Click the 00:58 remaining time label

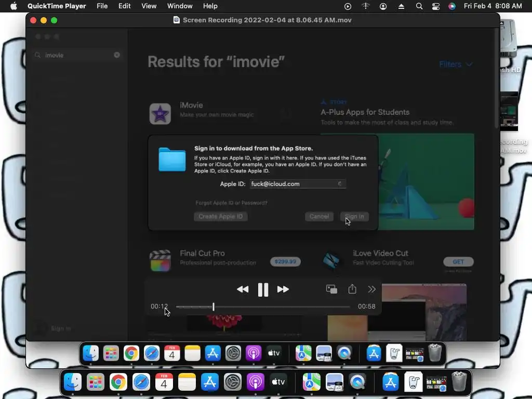click(x=366, y=307)
